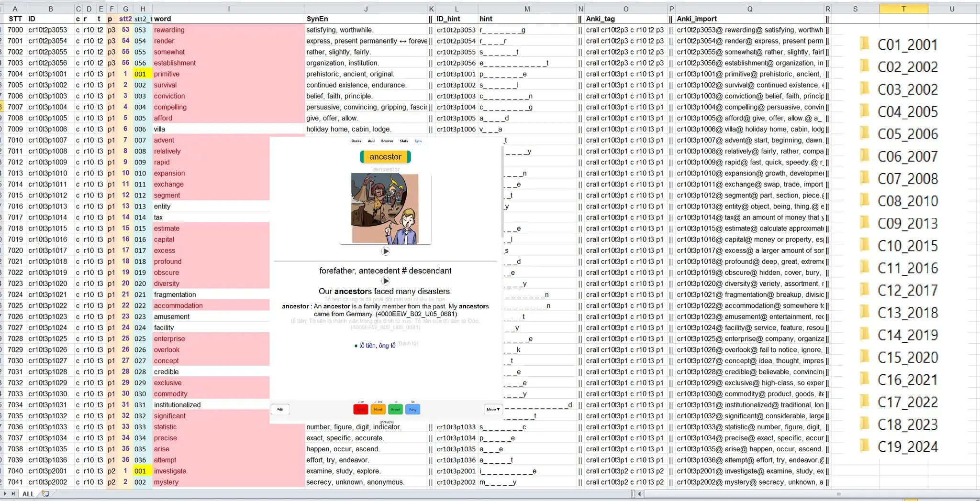
Task: Click the next sheet navigation arrow
Action: pos(6,494)
